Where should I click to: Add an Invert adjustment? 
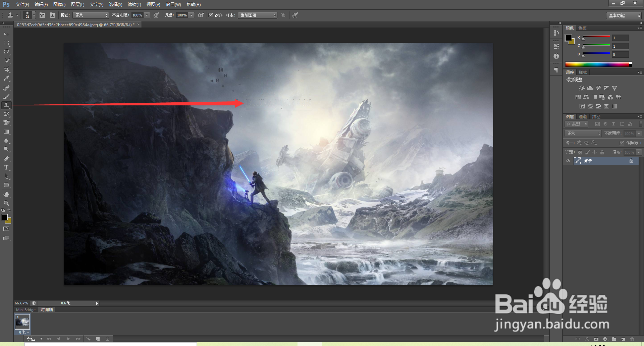tap(582, 106)
